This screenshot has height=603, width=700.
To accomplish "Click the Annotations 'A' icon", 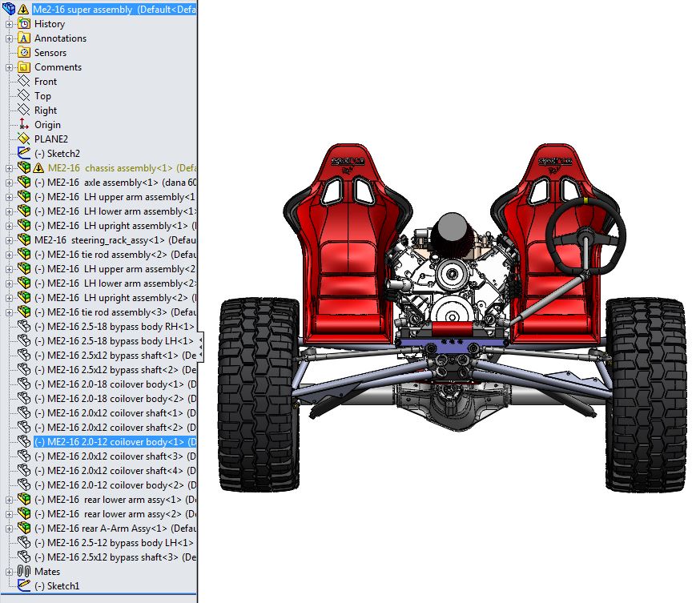I will [x=24, y=38].
